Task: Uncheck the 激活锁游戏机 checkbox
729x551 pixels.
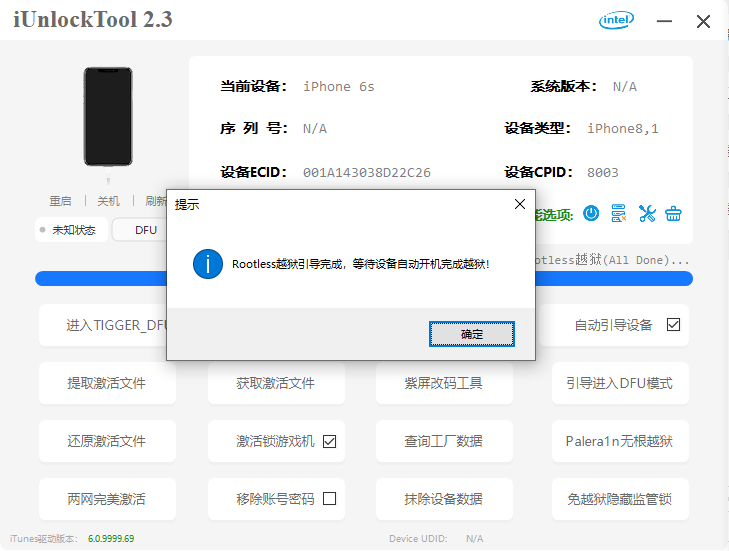Action: (329, 441)
